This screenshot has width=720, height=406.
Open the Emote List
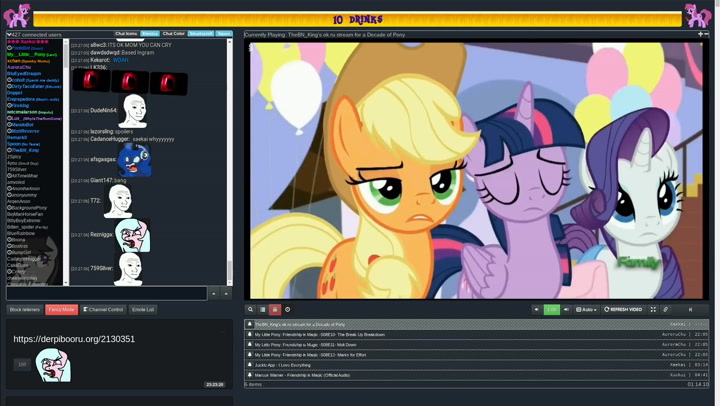pos(143,310)
